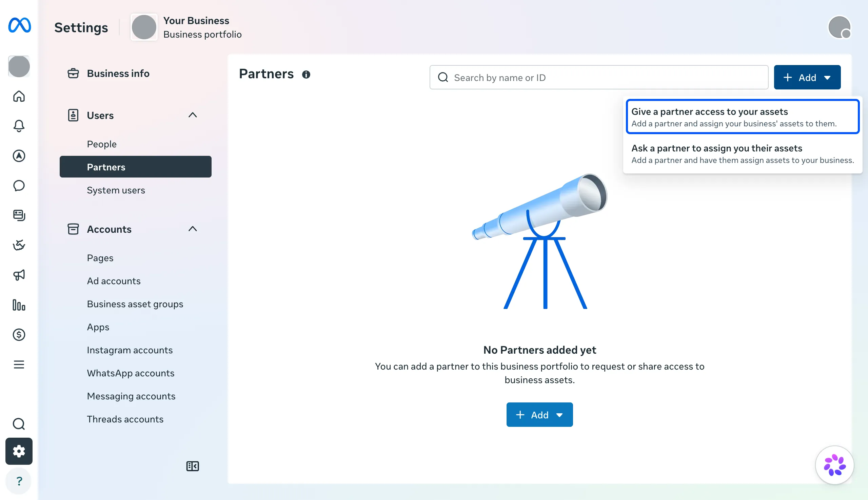Open the Partnerships handshake icon
Viewport: 868px width, 500px height.
pyautogui.click(x=19, y=245)
